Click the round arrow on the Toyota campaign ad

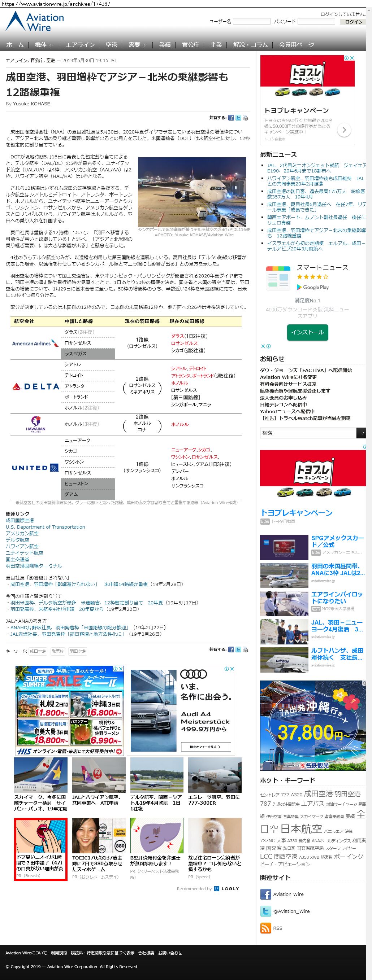(344, 130)
